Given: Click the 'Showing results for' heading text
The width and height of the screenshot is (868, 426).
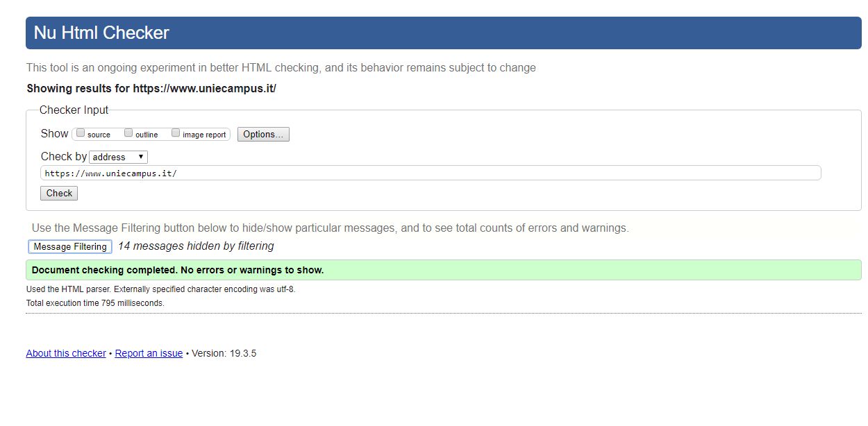Looking at the screenshot, I should (x=151, y=89).
